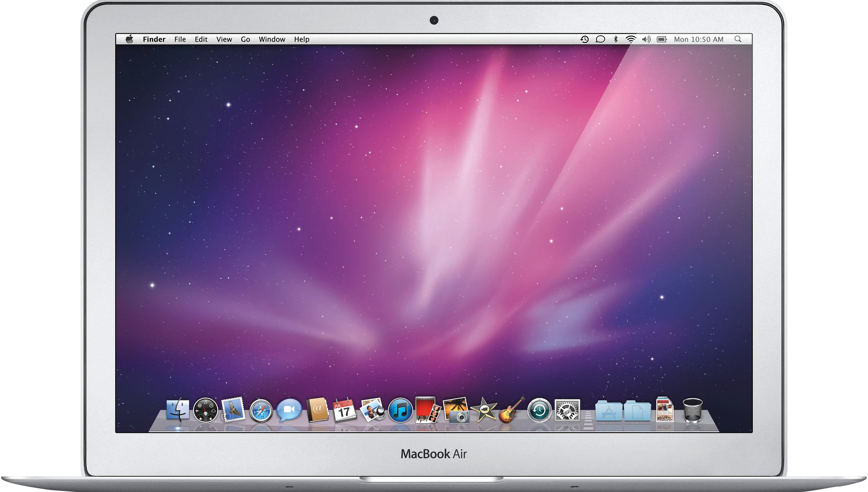This screenshot has height=492, width=868.
Task: Launch iChat from the dock
Action: [x=289, y=410]
